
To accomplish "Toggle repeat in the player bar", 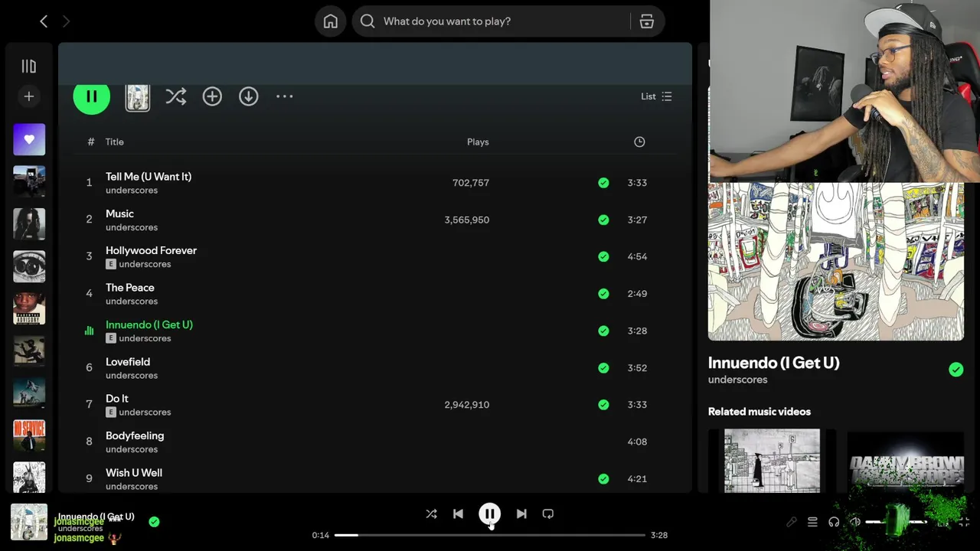I will click(x=548, y=514).
